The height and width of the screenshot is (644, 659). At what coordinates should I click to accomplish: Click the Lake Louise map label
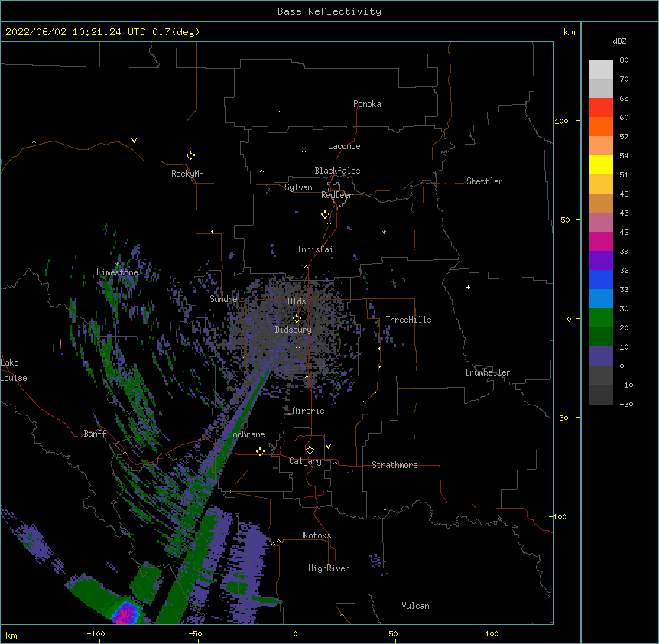point(14,370)
